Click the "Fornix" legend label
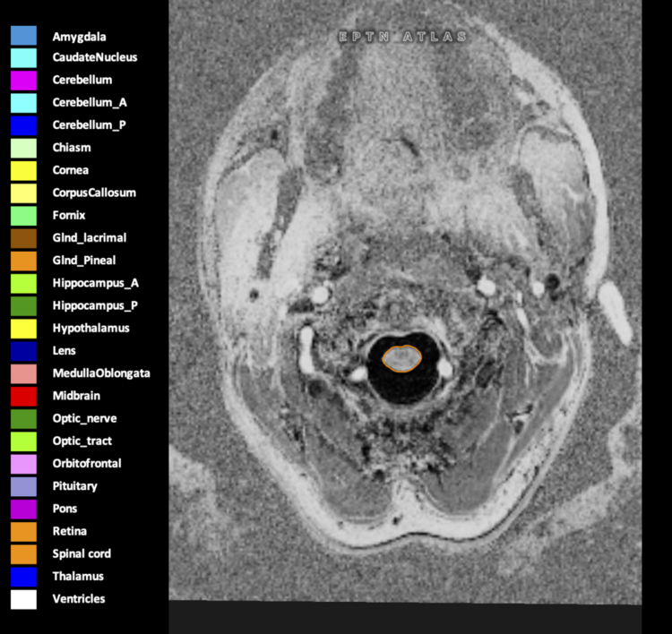Screen dimensions: 672x634 pos(69,216)
